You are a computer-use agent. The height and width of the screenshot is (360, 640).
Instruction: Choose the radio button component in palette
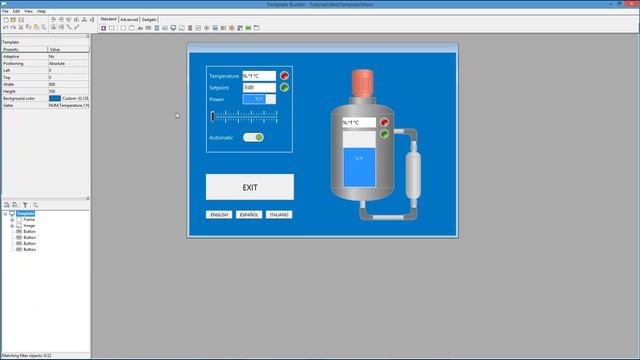207,28
